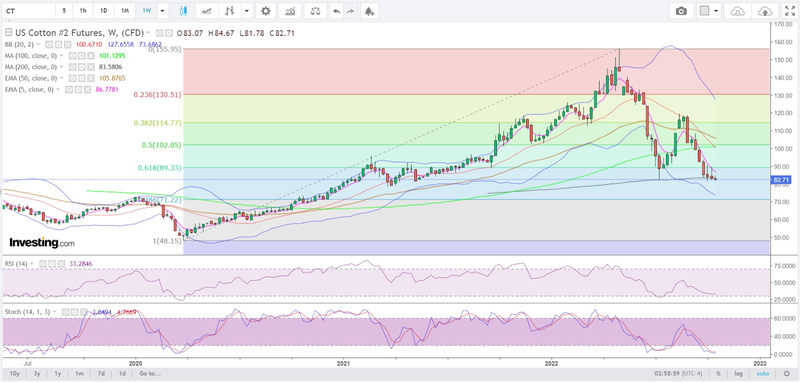Image resolution: width=800 pixels, height=382 pixels.
Task: Select the 5 minute interval
Action: coord(64,10)
